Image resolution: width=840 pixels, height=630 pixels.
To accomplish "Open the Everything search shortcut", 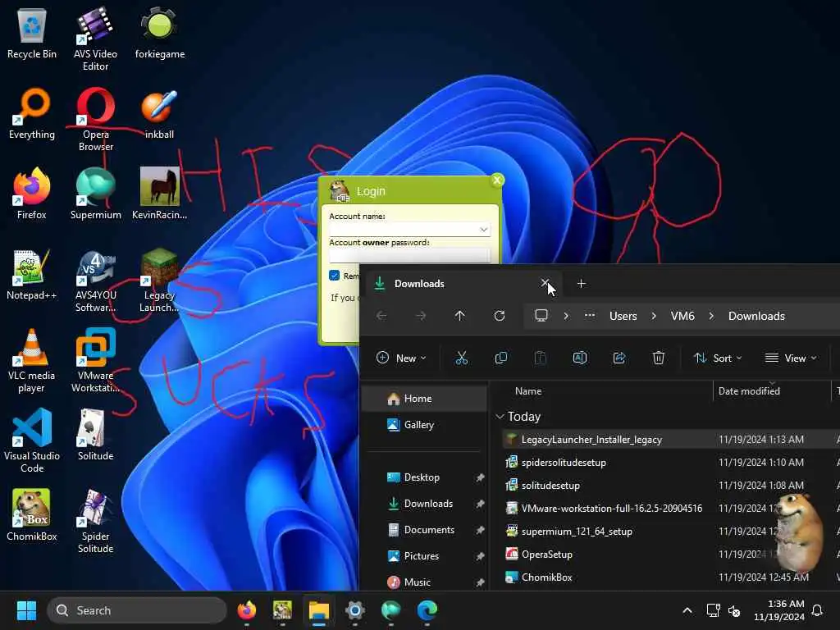I will pyautogui.click(x=32, y=114).
